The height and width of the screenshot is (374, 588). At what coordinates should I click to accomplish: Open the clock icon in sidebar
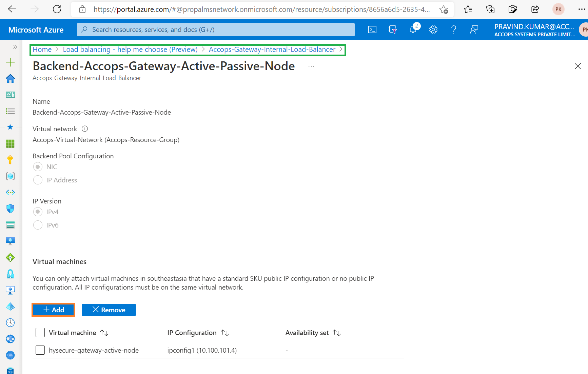[11, 322]
